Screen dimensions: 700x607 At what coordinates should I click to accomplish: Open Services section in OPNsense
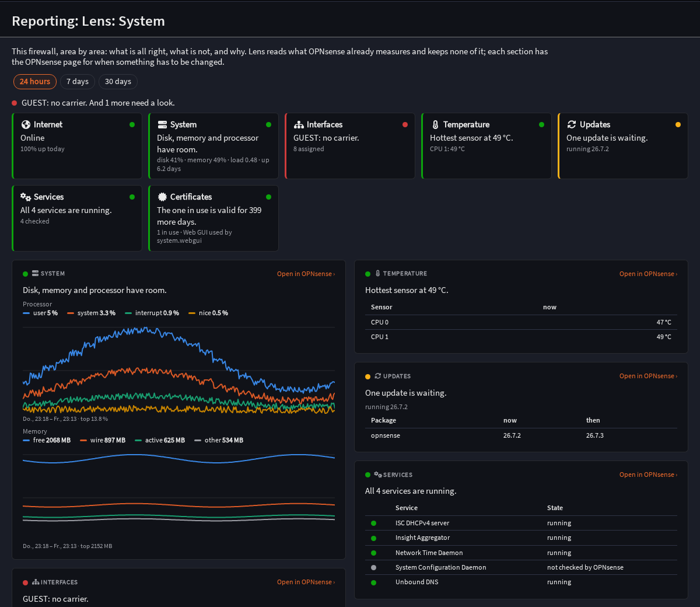point(648,475)
